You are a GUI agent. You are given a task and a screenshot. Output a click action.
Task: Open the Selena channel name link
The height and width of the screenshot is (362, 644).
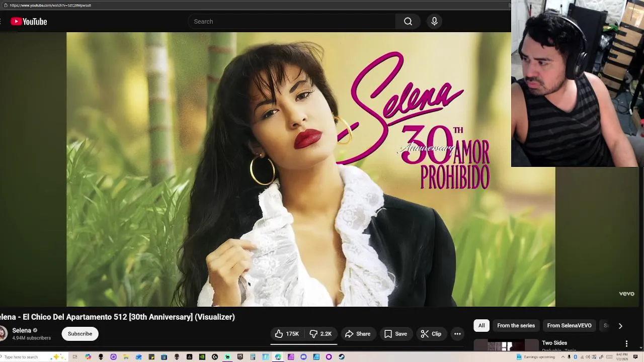(x=22, y=330)
